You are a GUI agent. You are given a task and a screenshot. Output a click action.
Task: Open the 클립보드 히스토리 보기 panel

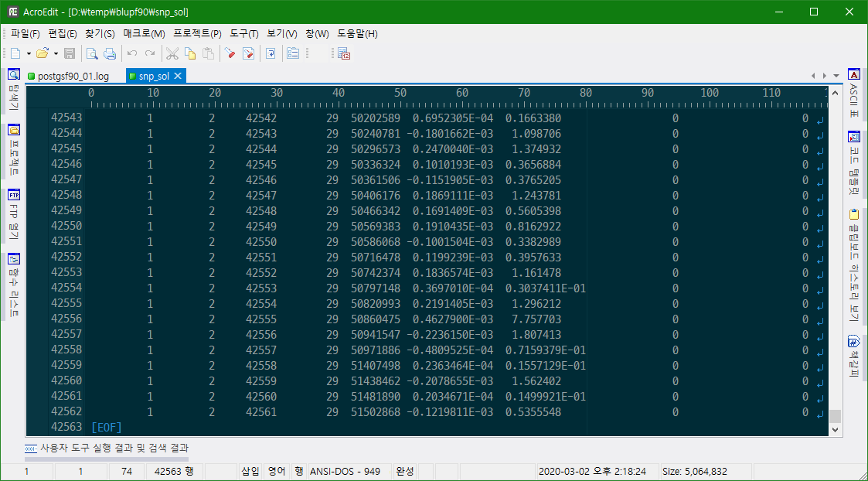tap(853, 264)
